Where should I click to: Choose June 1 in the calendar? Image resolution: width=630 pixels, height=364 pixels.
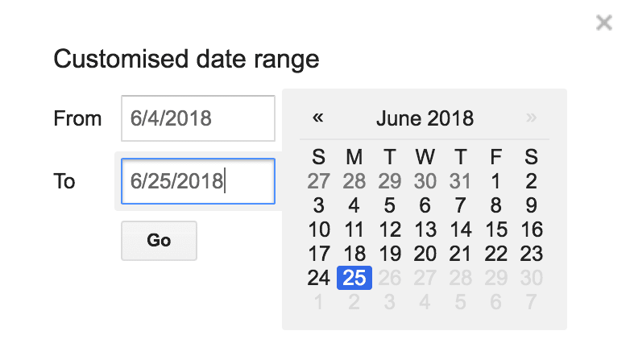pos(496,181)
